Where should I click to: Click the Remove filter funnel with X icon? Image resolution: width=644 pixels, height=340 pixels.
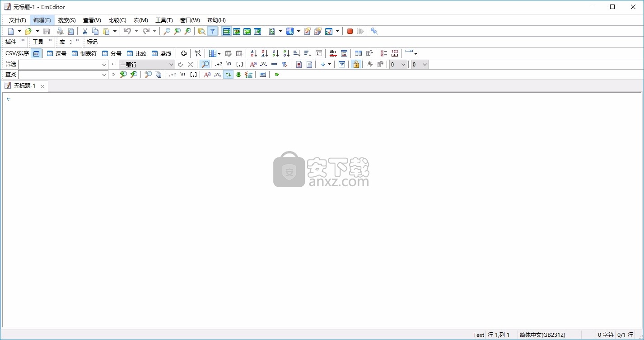(285, 64)
